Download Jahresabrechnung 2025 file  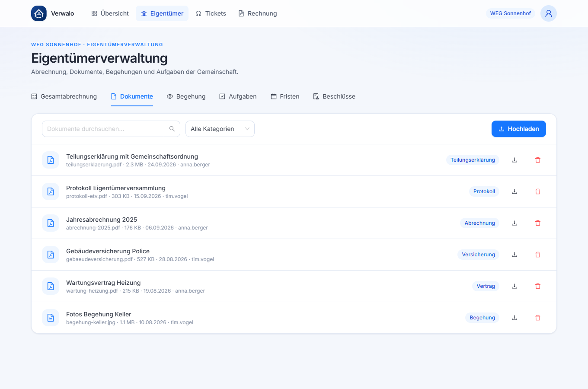click(x=514, y=223)
